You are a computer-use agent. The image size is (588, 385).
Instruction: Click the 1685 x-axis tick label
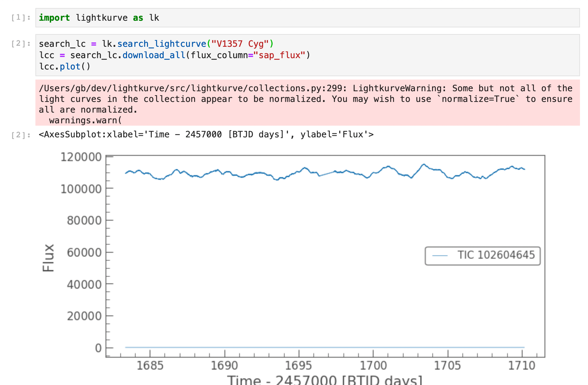pos(150,366)
